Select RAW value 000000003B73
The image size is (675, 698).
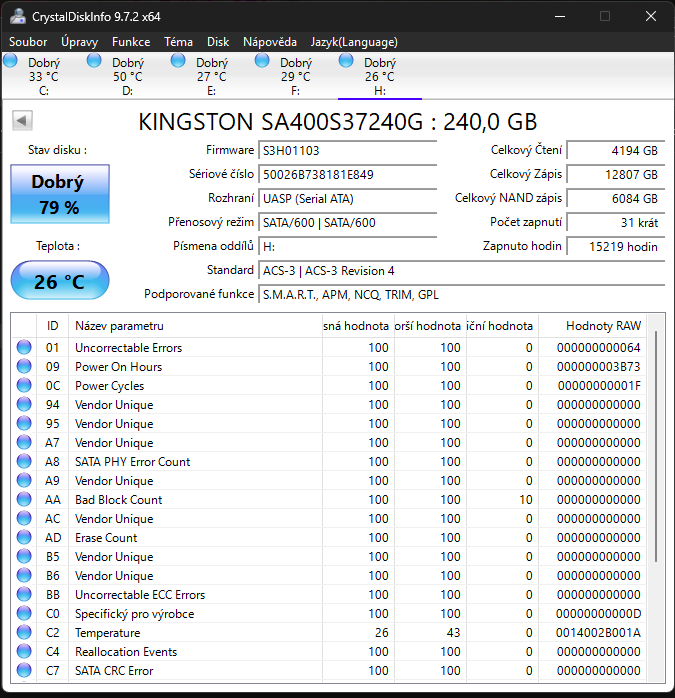[x=598, y=366]
